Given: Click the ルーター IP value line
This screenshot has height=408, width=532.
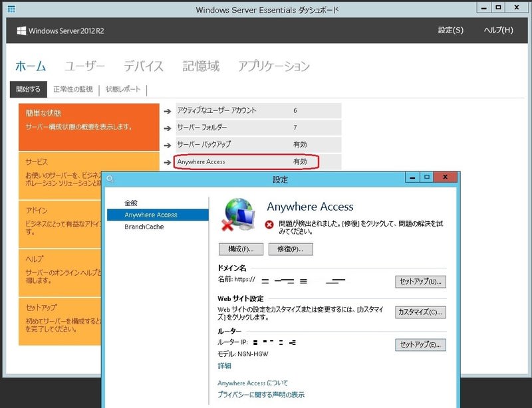Looking at the screenshot, I should (257, 342).
